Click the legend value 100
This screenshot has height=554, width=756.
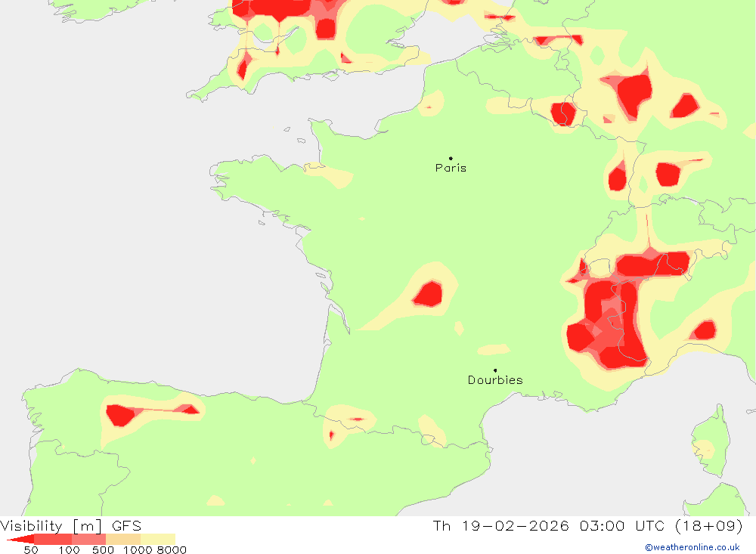click(69, 550)
